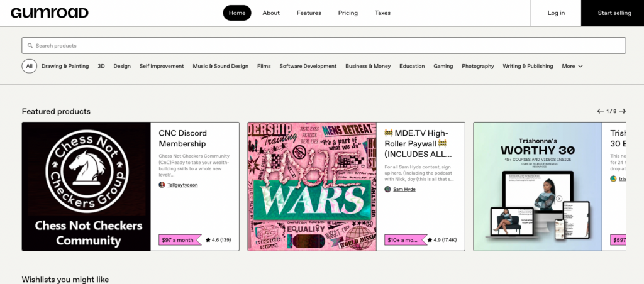This screenshot has height=284, width=644.
Task: Click the star rating 4.6 (139)
Action: tap(218, 239)
